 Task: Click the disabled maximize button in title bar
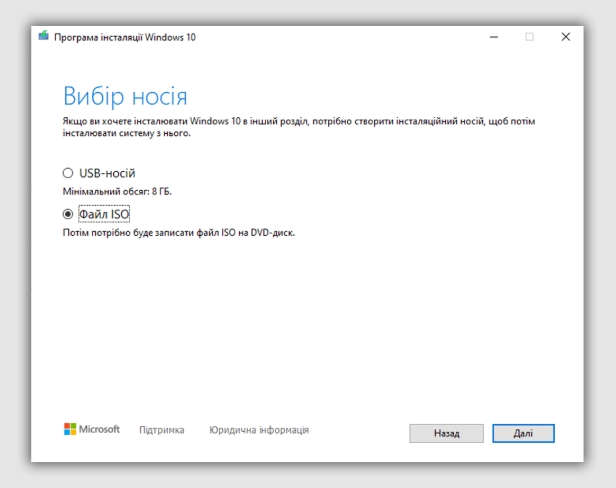pos(530,37)
